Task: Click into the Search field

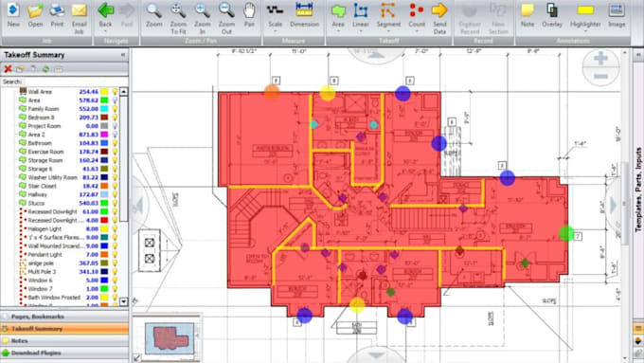Action: (75, 82)
